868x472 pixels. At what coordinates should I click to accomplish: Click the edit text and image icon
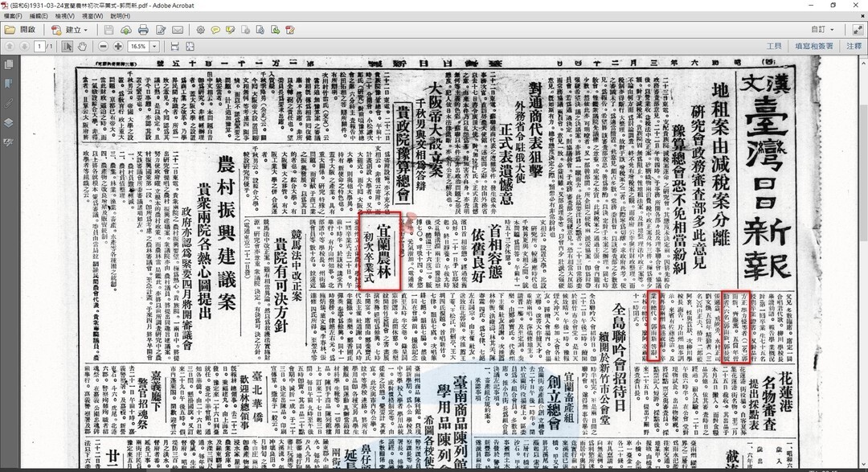161,30
